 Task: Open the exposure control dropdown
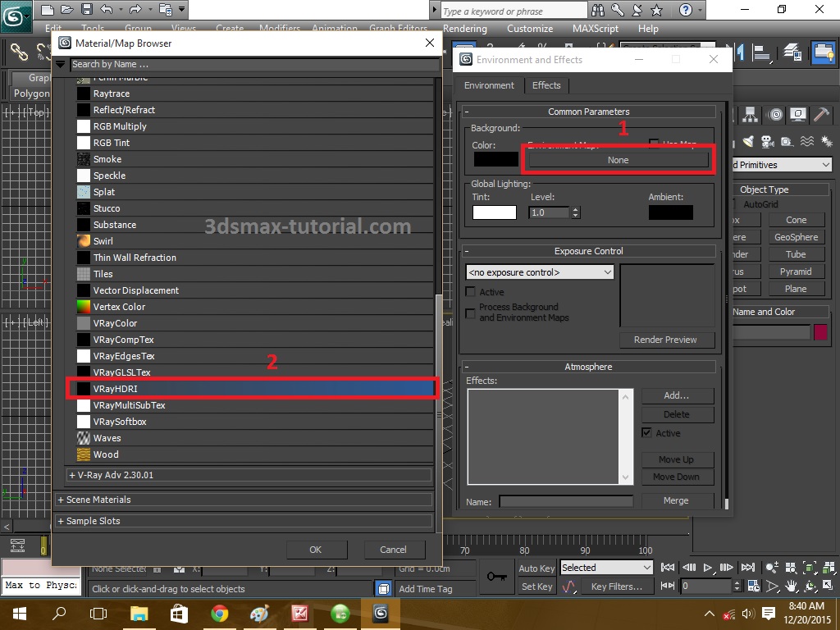click(540, 272)
